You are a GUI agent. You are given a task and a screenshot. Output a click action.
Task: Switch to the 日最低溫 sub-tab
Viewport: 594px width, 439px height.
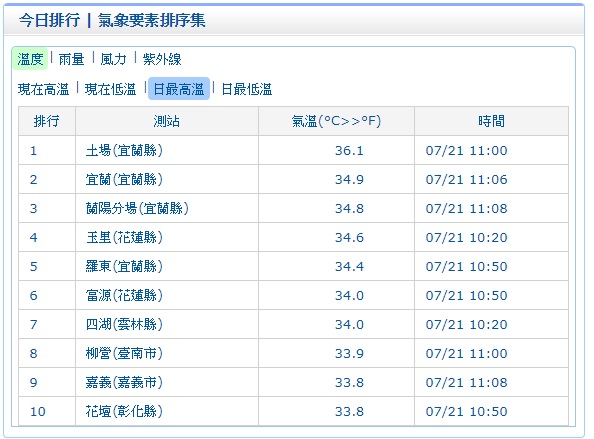point(247,89)
